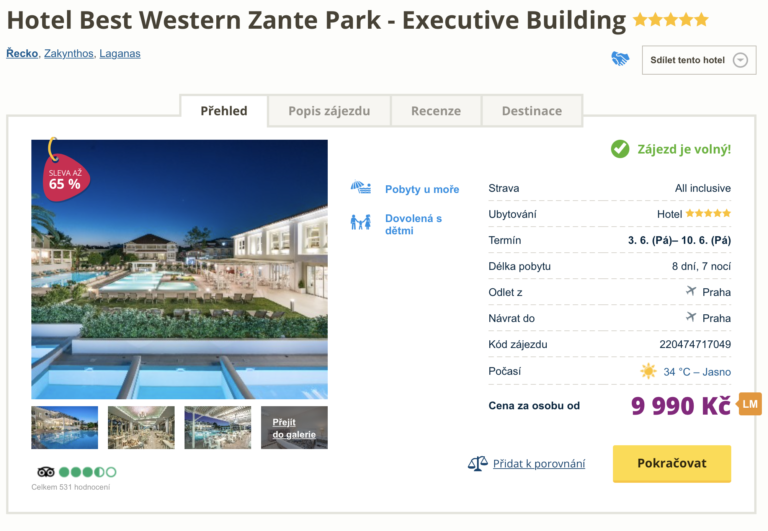This screenshot has height=531, width=768.
Task: Select the Destinace tab
Action: [x=532, y=111]
